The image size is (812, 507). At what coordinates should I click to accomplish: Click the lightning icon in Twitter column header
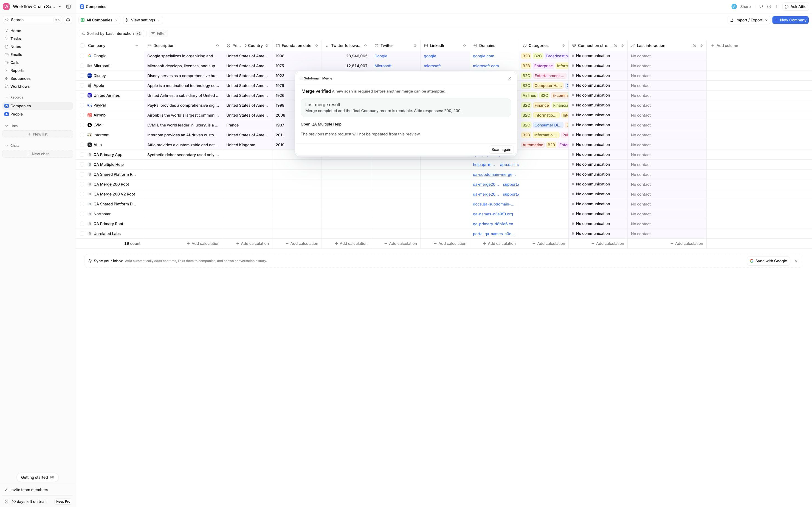(415, 46)
